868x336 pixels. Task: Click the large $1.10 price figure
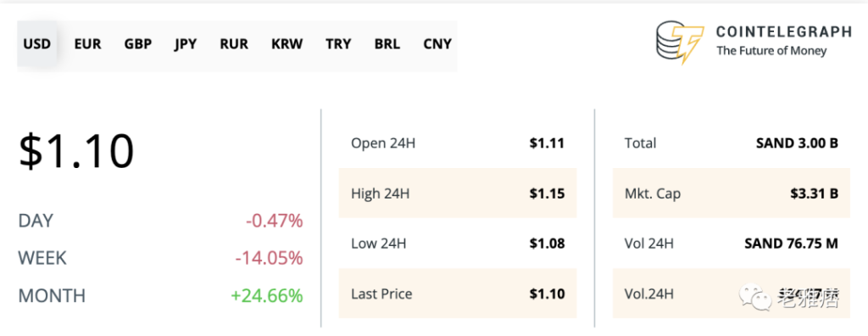[76, 151]
